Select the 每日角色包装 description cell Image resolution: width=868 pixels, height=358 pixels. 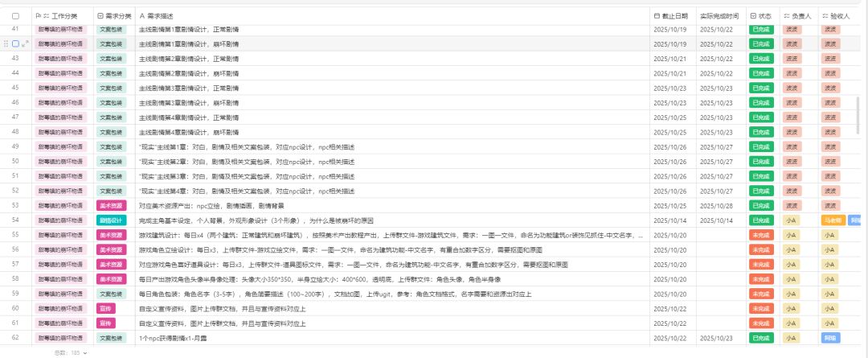[392, 294]
